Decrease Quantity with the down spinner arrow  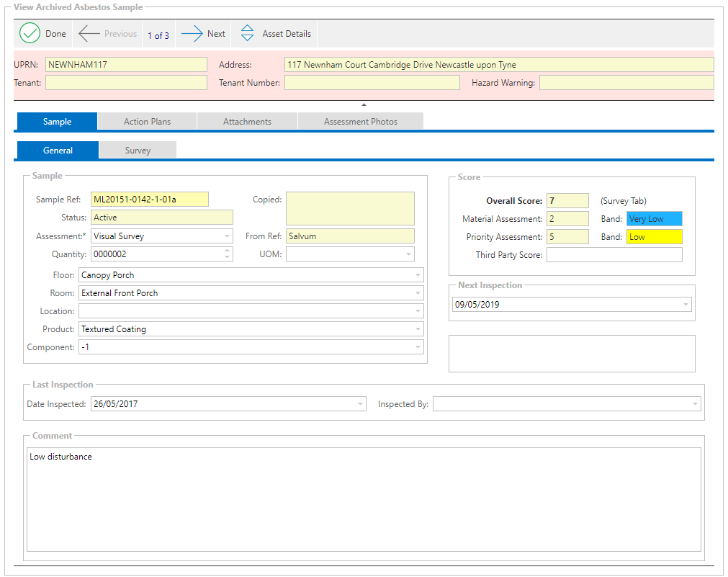click(228, 257)
